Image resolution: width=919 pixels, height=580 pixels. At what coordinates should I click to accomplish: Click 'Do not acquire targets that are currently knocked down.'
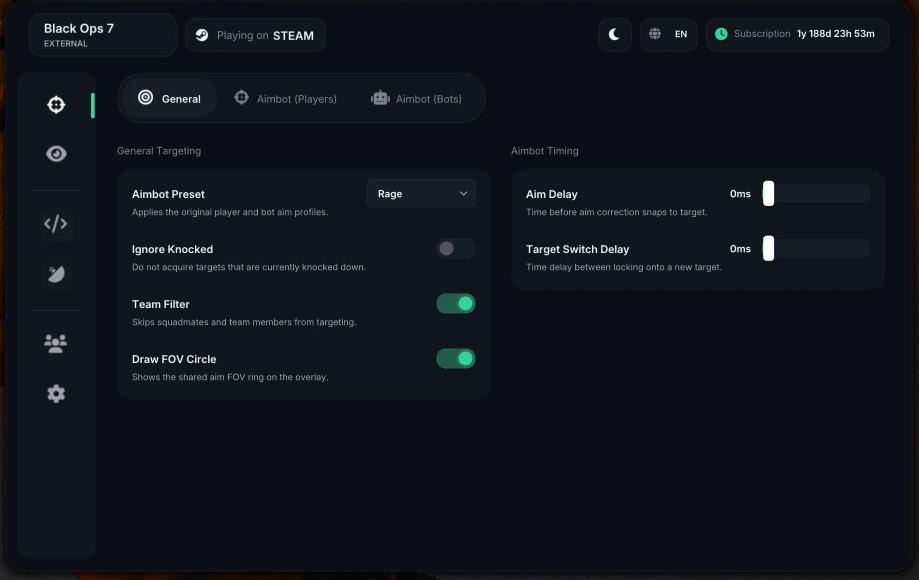[249, 267]
